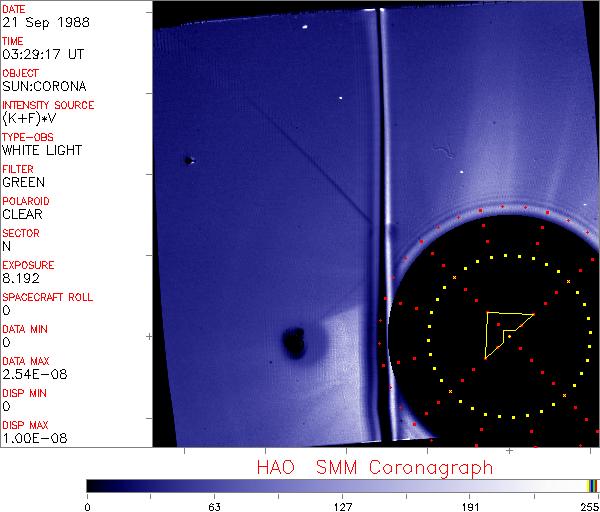This screenshot has height=512, width=600.
Task: Click the INTENSITY SOURCE label
Action: click(x=48, y=105)
